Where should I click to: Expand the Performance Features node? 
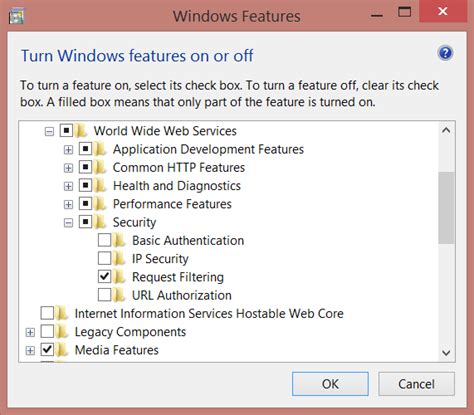(x=68, y=205)
